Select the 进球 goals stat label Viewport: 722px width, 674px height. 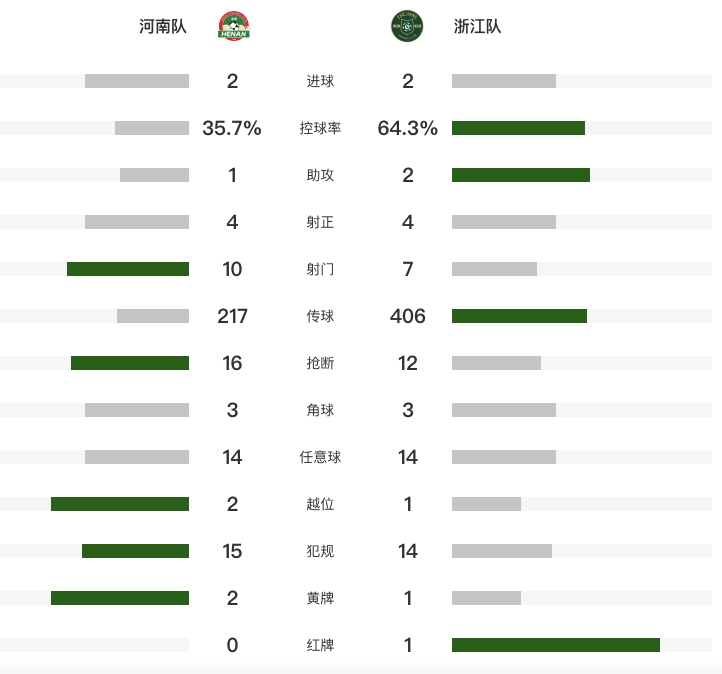[x=320, y=81]
